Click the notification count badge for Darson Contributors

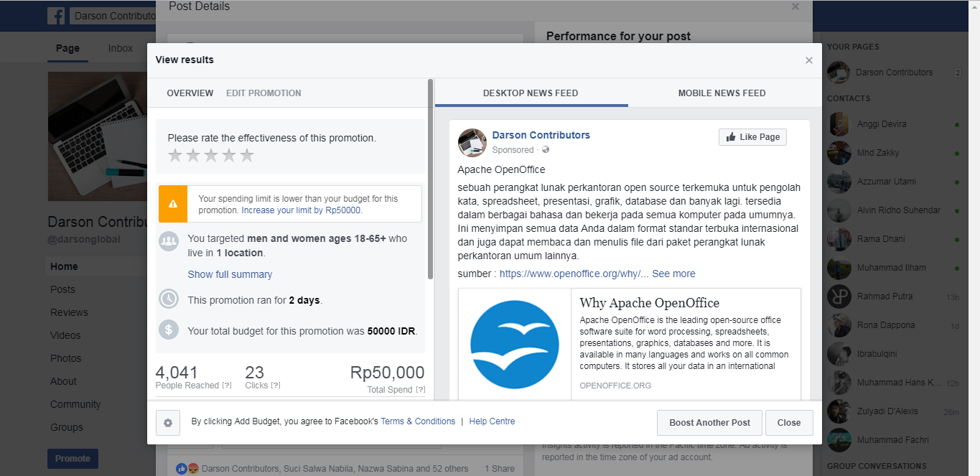click(x=957, y=73)
